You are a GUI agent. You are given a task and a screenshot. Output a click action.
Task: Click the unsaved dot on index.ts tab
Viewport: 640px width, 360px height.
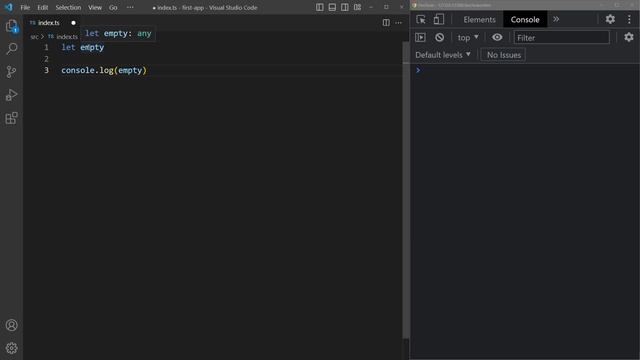tap(73, 23)
